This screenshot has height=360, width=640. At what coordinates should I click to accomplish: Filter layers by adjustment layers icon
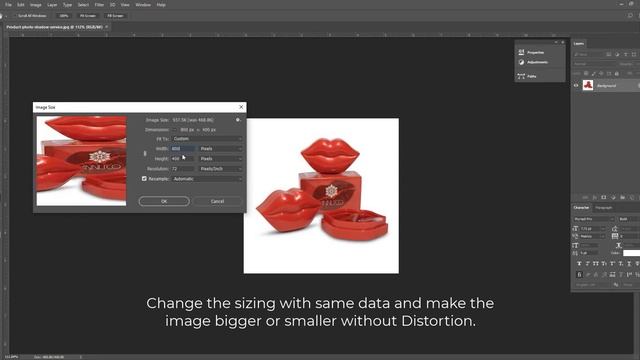(617, 54)
